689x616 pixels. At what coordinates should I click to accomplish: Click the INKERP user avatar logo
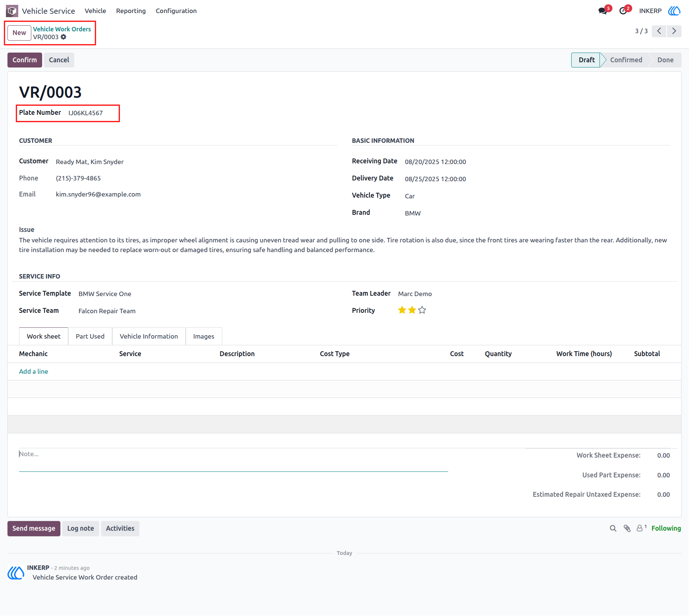pyautogui.click(x=674, y=11)
